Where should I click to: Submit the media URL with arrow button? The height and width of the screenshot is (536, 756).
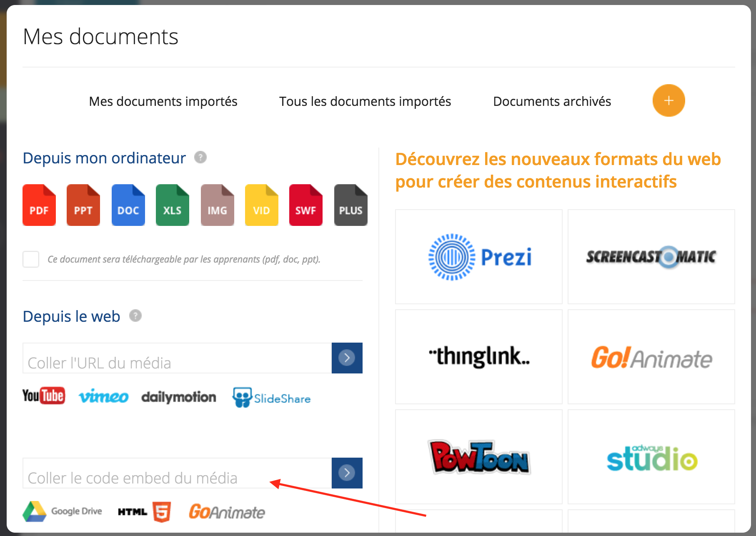pos(347,358)
